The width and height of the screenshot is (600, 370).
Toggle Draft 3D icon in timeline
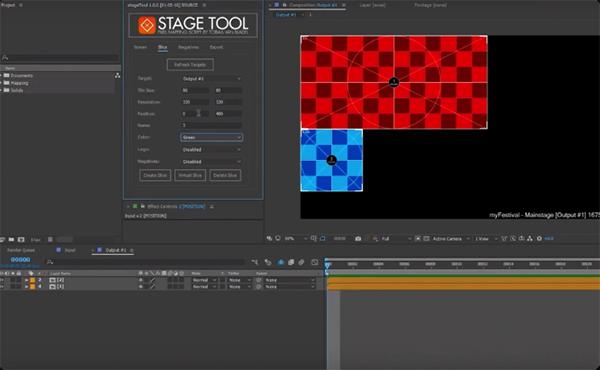coord(268,262)
